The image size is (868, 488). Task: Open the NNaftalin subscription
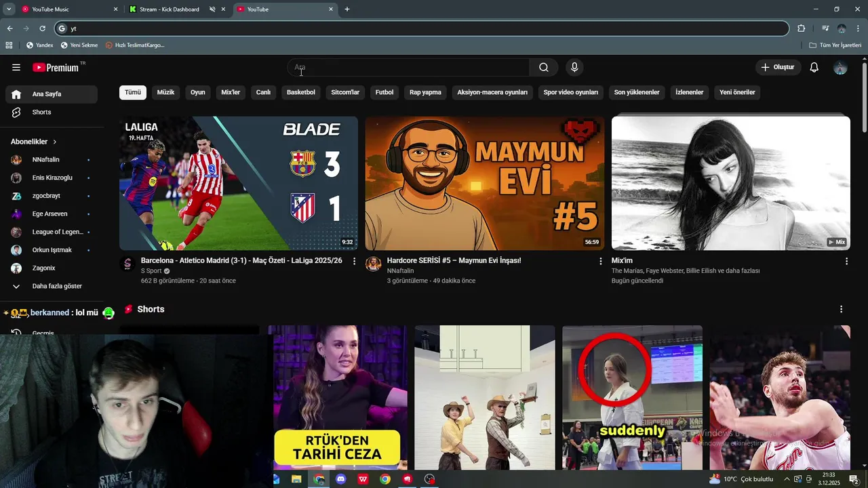pyautogui.click(x=52, y=160)
